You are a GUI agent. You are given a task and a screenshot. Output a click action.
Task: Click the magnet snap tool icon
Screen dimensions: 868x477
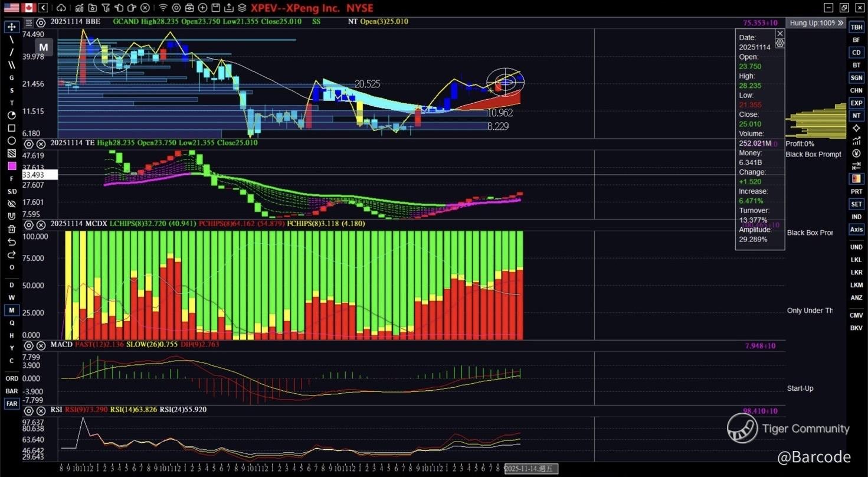click(x=12, y=217)
